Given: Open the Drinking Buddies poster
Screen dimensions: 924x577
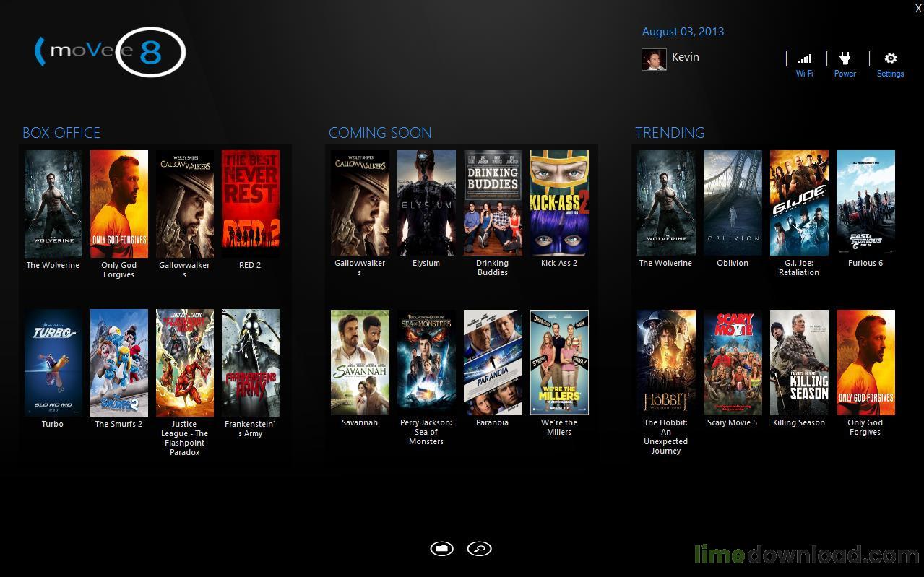Looking at the screenshot, I should [493, 203].
